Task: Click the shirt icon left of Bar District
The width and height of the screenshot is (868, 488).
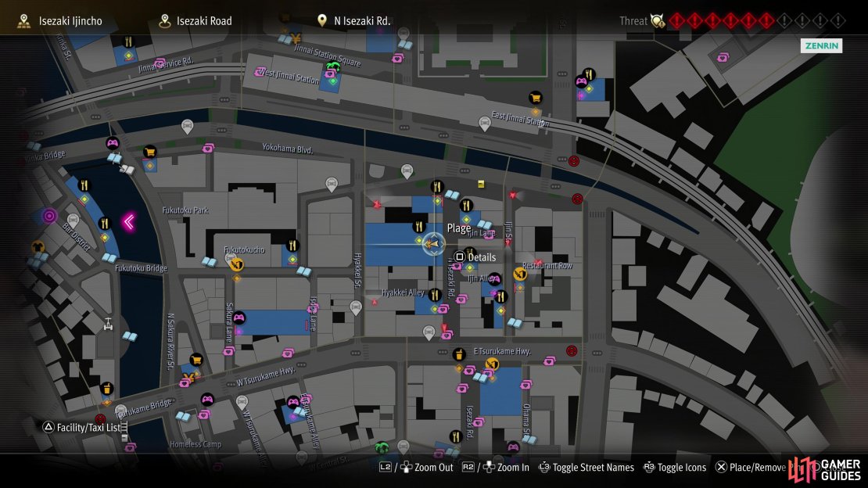Action: pos(38,247)
